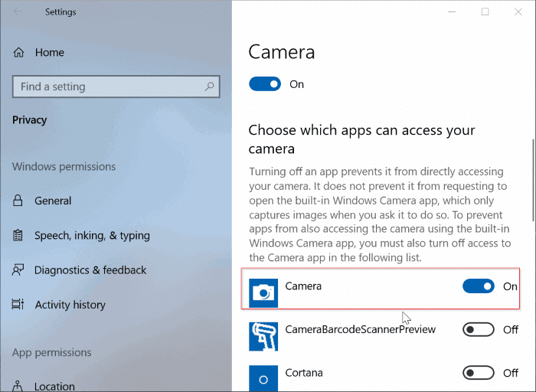Viewport: 536px width, 392px height.
Task: Maximize the Settings window
Action: (x=485, y=12)
